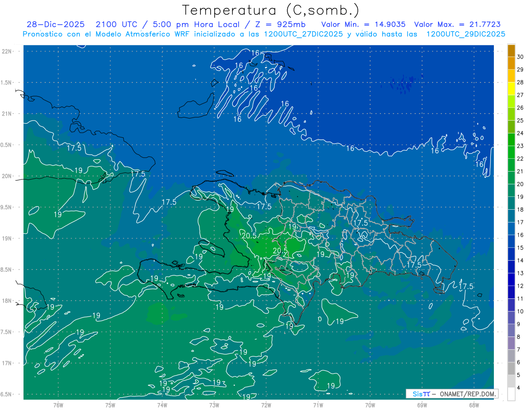The image size is (532, 411).
Task: Click the title "Temperatura (C,somb.)"
Action: (x=270, y=10)
